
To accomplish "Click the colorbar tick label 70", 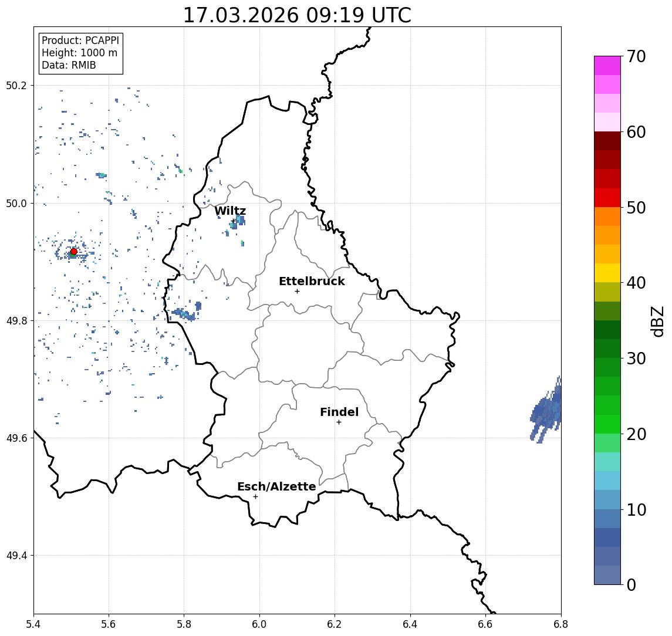I will (636, 56).
